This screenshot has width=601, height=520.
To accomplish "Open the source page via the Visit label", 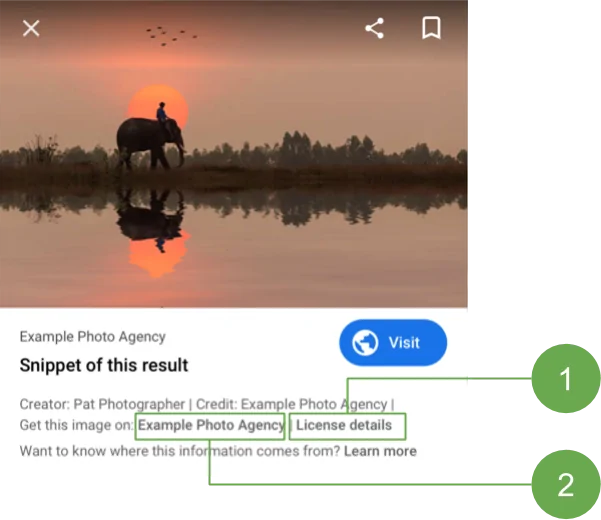I will click(404, 343).
